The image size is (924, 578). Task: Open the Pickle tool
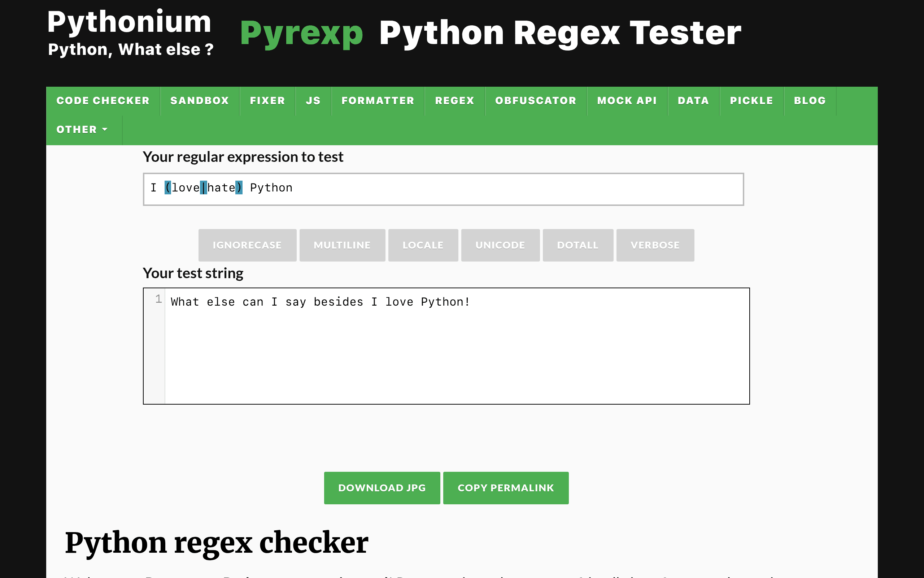tap(751, 101)
